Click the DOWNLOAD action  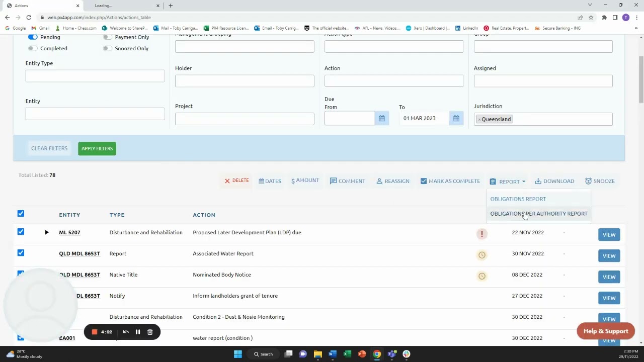coord(554,181)
